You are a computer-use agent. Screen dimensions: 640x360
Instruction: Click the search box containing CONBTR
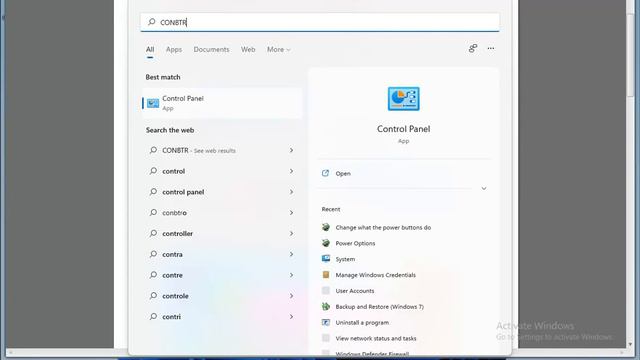tap(320, 22)
